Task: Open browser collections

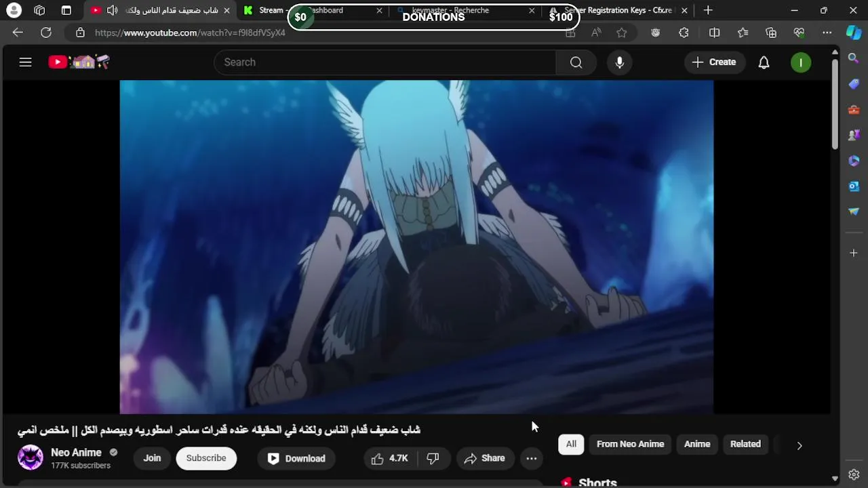Action: tap(771, 33)
